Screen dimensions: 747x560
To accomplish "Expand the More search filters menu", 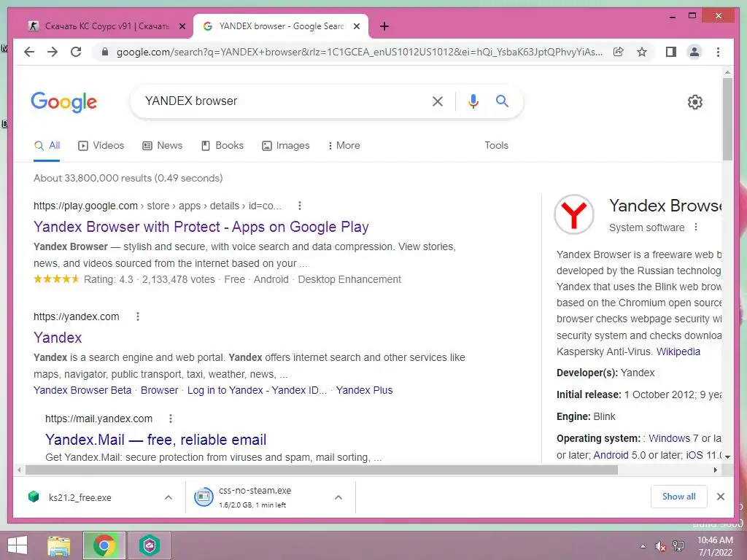I will 344,146.
